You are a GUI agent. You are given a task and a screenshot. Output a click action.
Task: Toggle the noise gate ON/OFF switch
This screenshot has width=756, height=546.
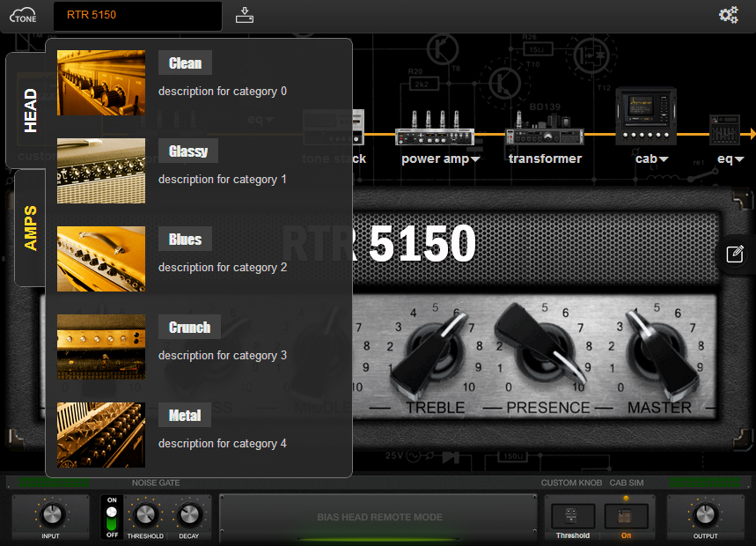[x=112, y=518]
